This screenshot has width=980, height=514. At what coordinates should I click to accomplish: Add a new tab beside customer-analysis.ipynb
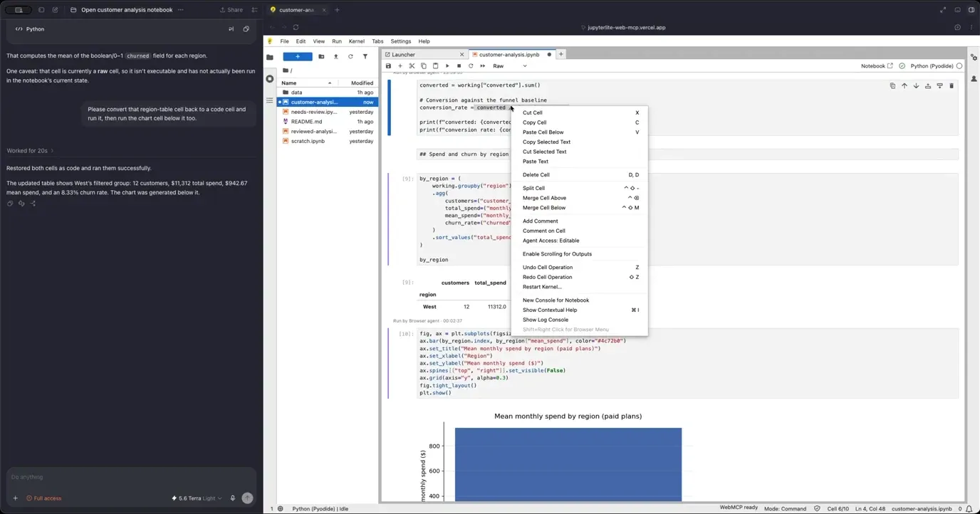pos(561,54)
